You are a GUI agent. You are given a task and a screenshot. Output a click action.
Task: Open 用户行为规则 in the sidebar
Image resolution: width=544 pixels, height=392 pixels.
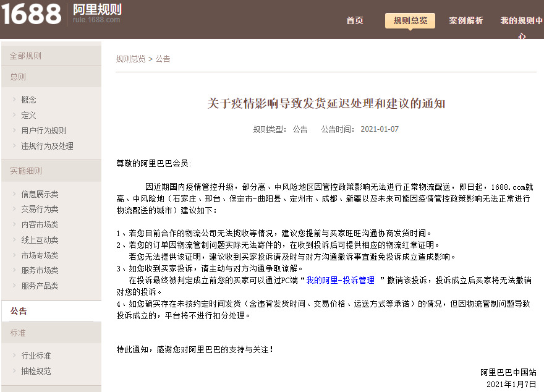click(43, 131)
